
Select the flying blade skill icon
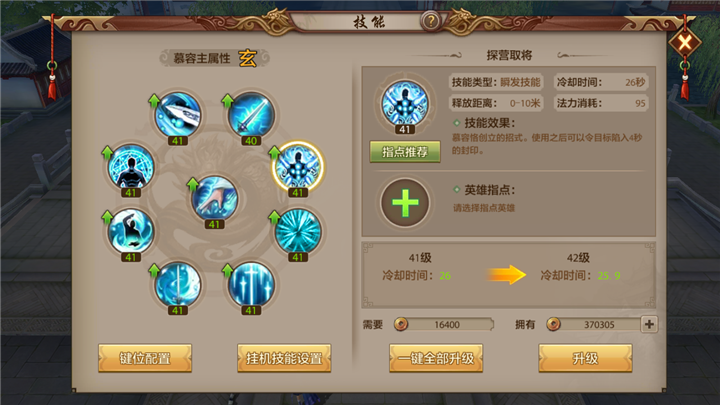click(x=178, y=115)
